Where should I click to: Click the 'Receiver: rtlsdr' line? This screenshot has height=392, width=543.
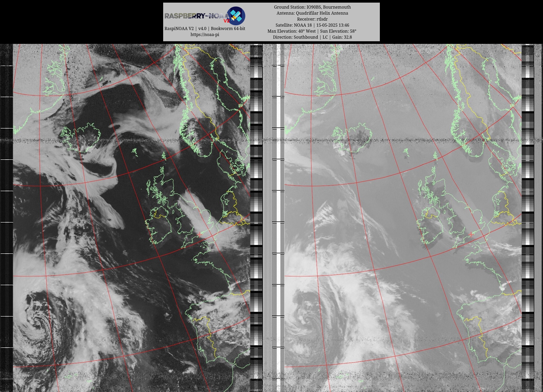click(x=312, y=19)
